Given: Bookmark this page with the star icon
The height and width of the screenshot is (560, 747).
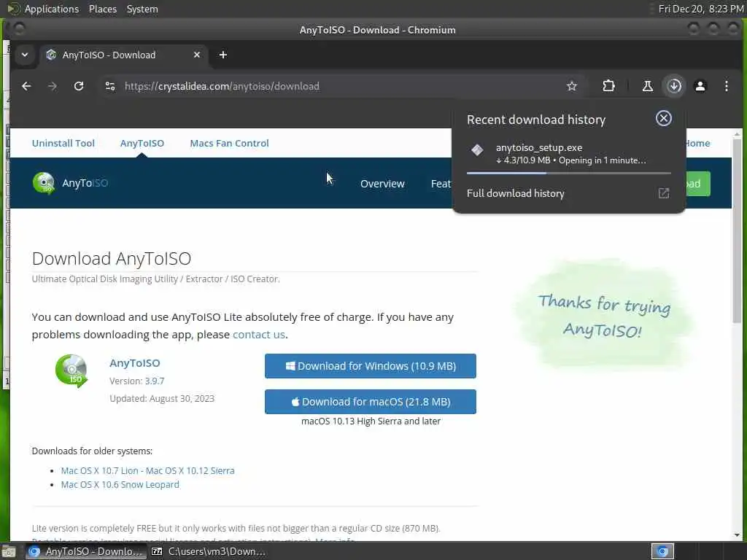Looking at the screenshot, I should pos(572,86).
